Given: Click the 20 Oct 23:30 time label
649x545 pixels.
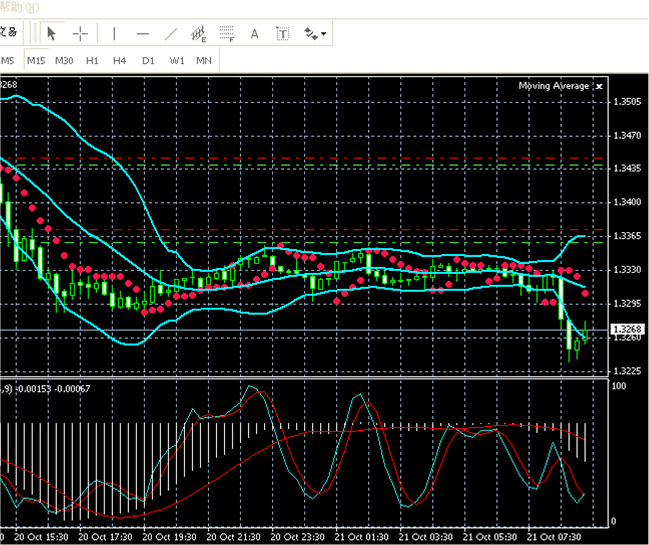Looking at the screenshot, I should 298,537.
